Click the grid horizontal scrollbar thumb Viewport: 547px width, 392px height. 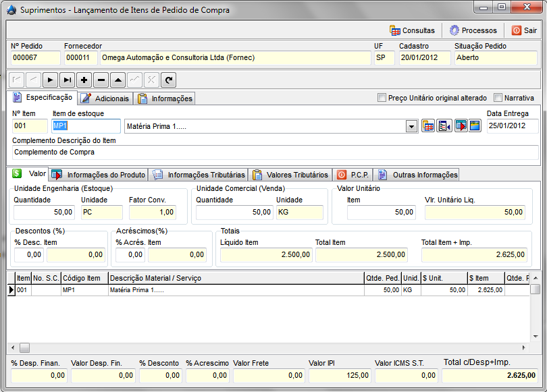point(25,347)
